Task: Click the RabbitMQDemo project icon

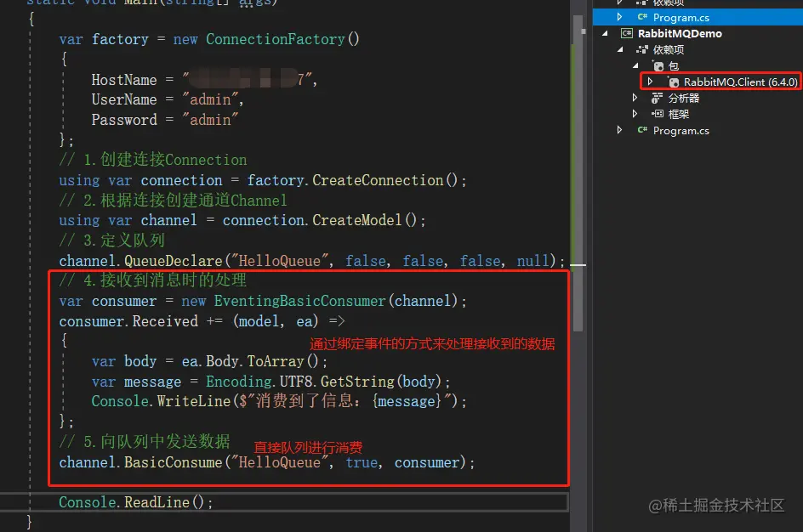Action: click(x=627, y=34)
